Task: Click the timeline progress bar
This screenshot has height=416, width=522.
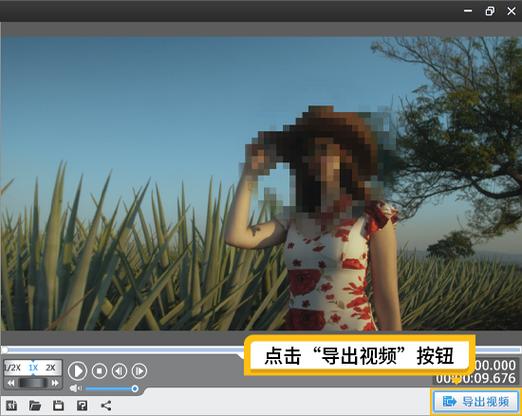Action: pyautogui.click(x=261, y=349)
